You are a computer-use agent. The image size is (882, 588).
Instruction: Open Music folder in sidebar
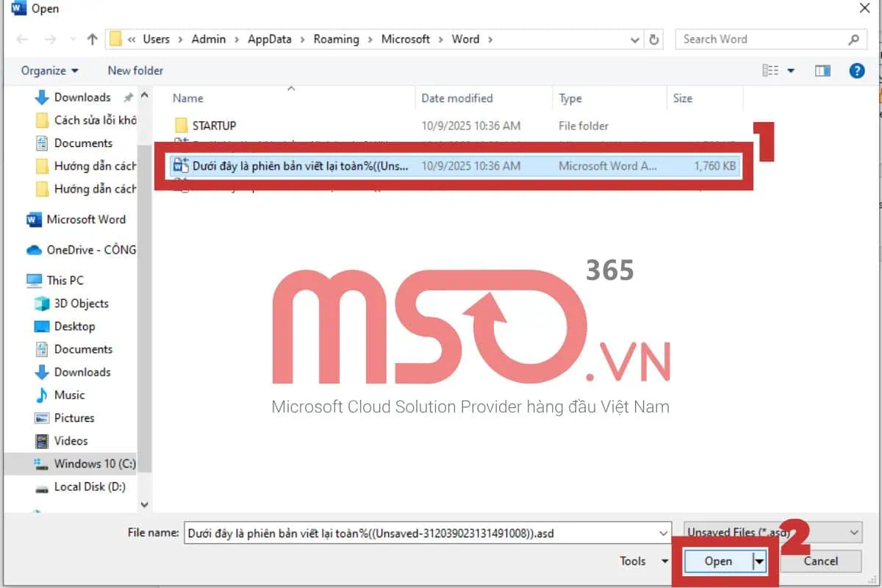coord(69,395)
